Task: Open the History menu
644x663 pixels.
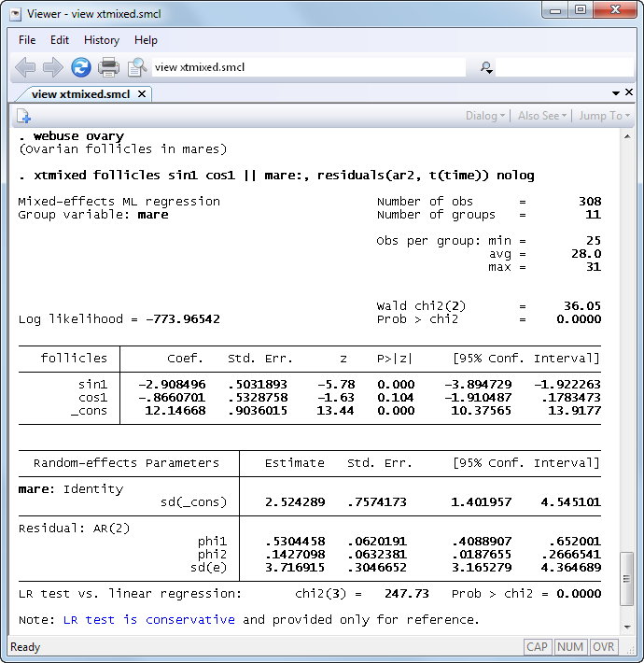Action: 101,40
